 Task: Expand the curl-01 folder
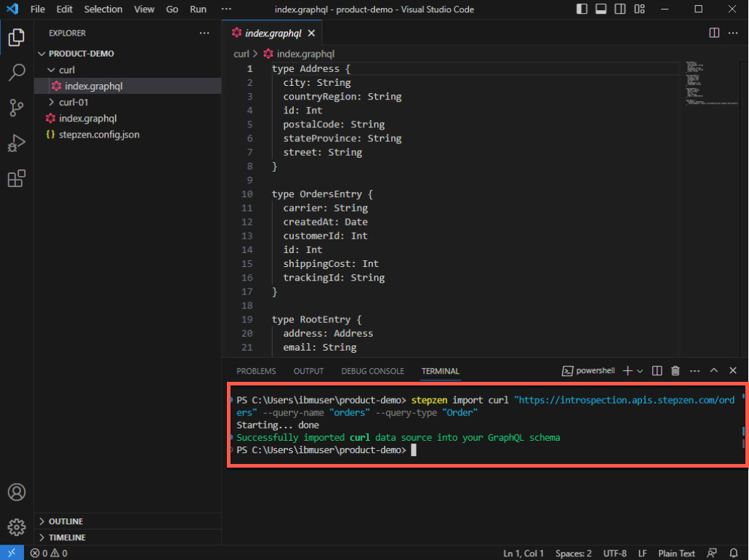pyautogui.click(x=73, y=102)
